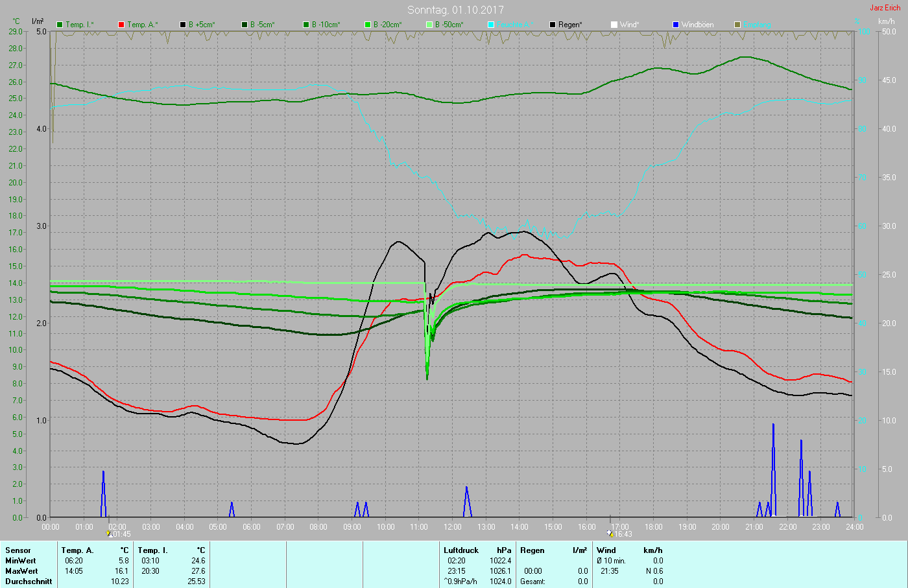The height and width of the screenshot is (588, 908).
Task: Click the light green B -50cm swatch
Action: [x=429, y=25]
